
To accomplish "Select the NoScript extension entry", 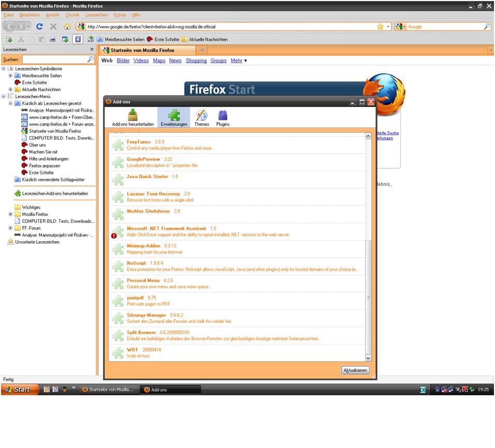I will click(x=237, y=266).
